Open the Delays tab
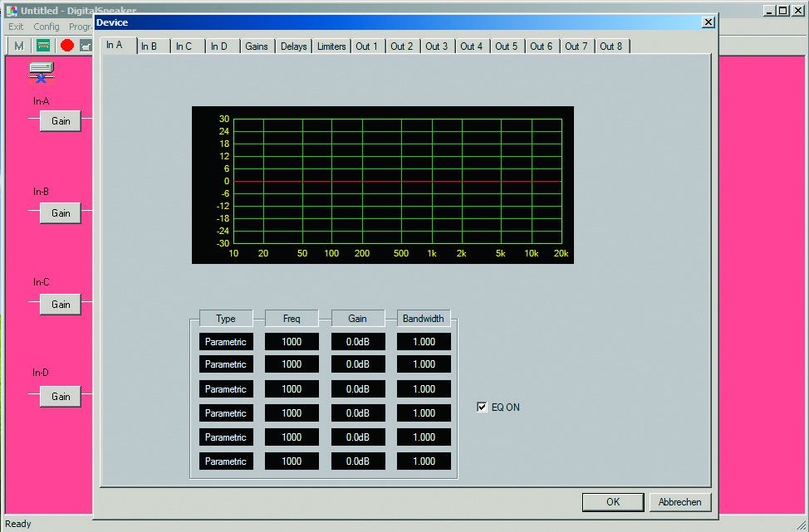 coord(293,46)
